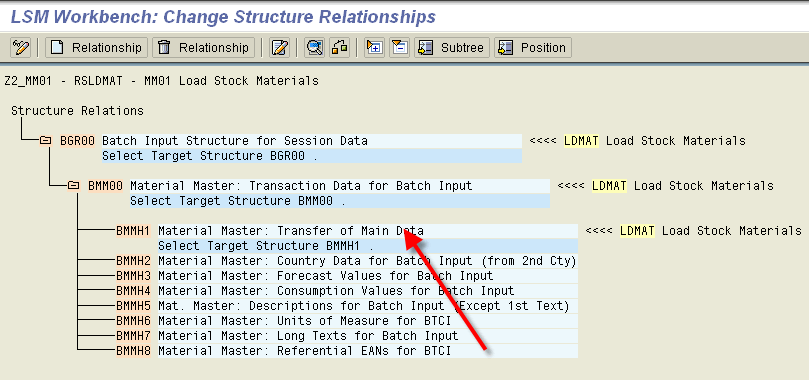This screenshot has width=809, height=380.
Task: Click the expand all nodes icon
Action: click(375, 47)
